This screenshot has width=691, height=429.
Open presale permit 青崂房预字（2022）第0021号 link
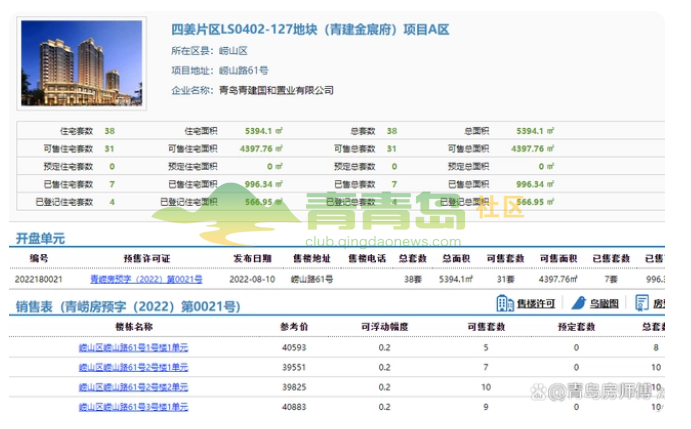tap(146, 279)
